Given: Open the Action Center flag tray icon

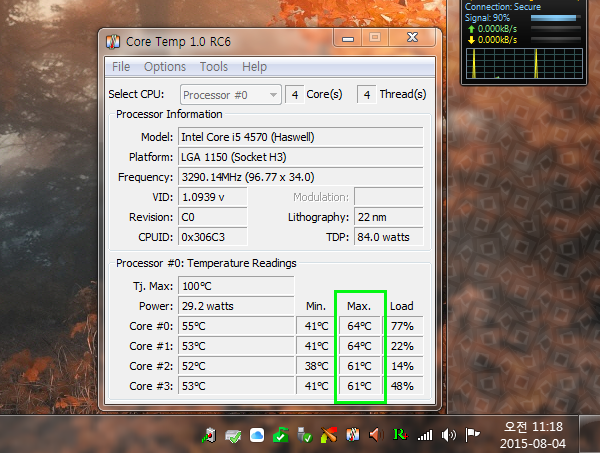Looking at the screenshot, I should (473, 435).
